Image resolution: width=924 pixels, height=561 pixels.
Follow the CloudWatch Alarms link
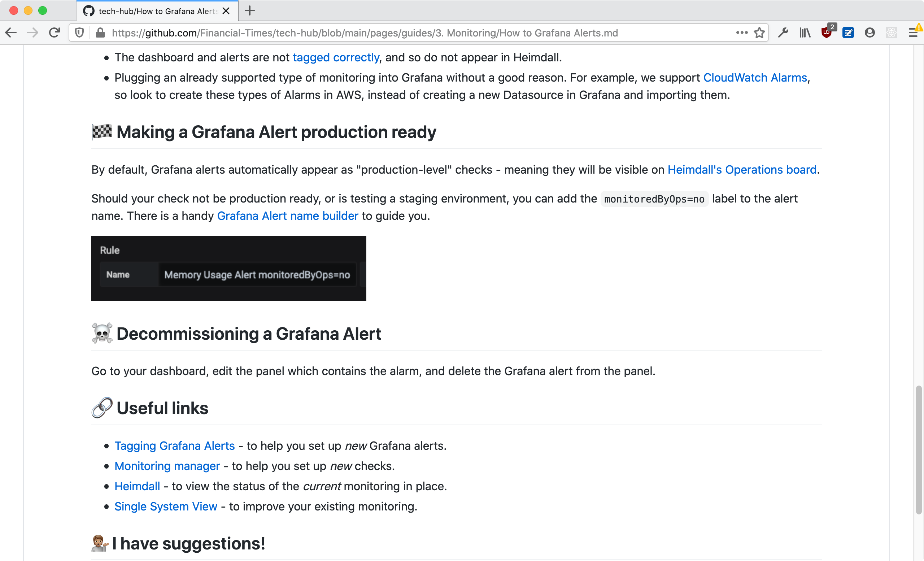(754, 78)
